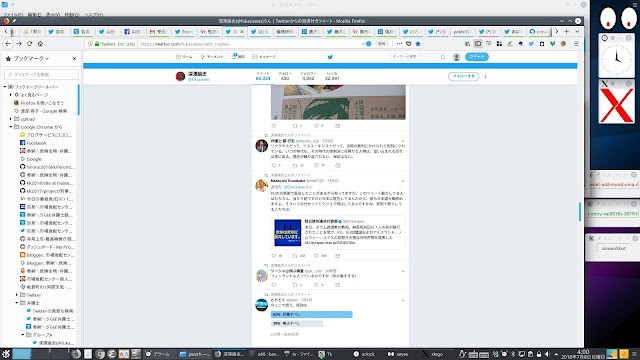The image size is (640, 360).
Task: Open the following count 433 tab
Action: tap(285, 76)
